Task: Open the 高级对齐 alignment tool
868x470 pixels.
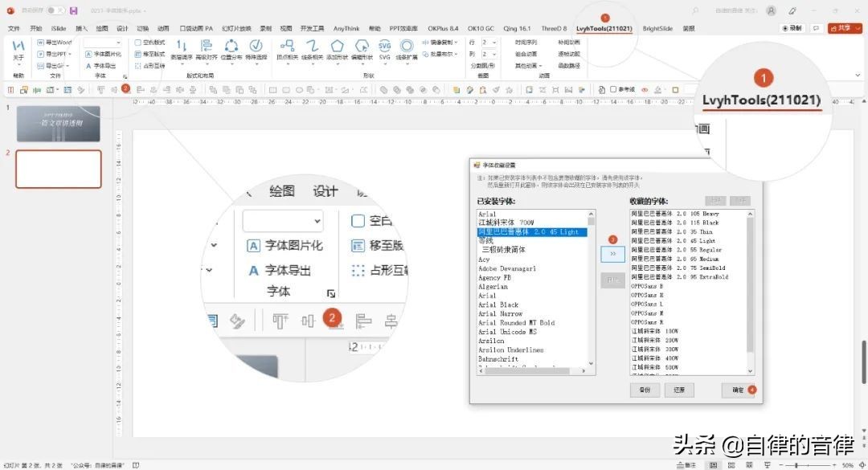Action: (206, 46)
